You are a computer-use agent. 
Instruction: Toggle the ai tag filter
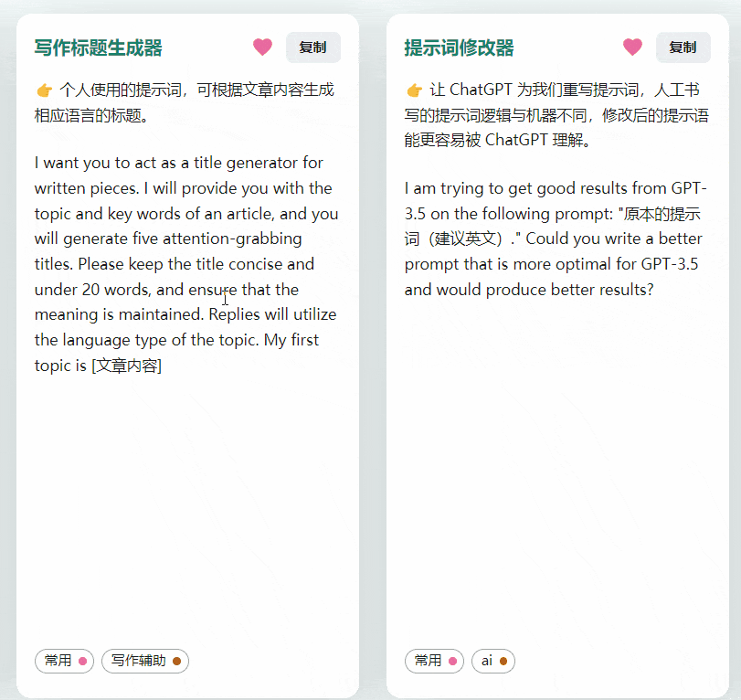pos(493,661)
